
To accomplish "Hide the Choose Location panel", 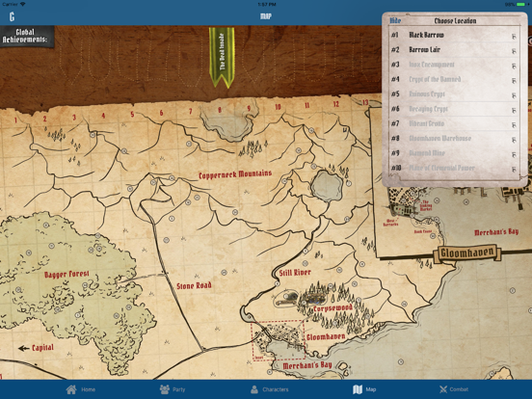I will 395,20.
